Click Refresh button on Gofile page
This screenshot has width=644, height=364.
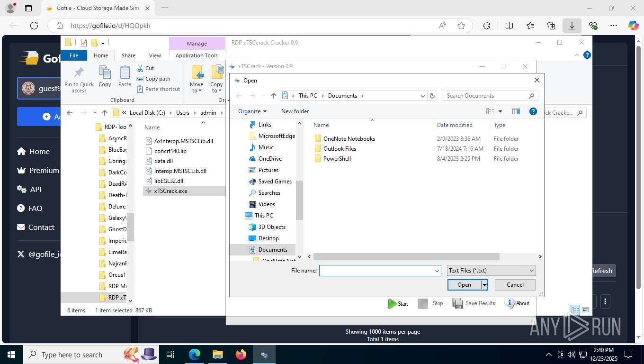601,271
